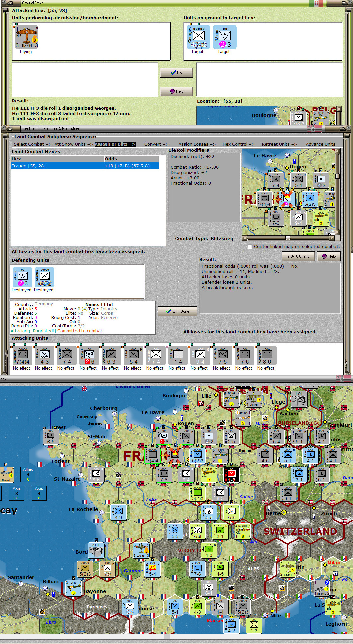Select the 'Advance Units' subphase step
The height and width of the screenshot is (644, 353).
pos(320,144)
